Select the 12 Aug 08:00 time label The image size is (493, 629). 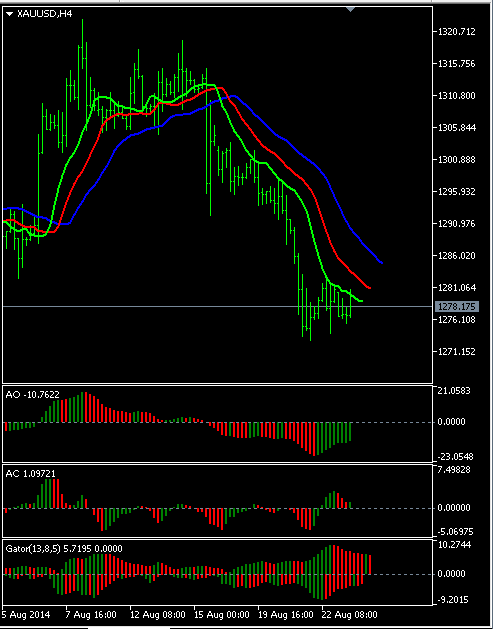click(158, 615)
